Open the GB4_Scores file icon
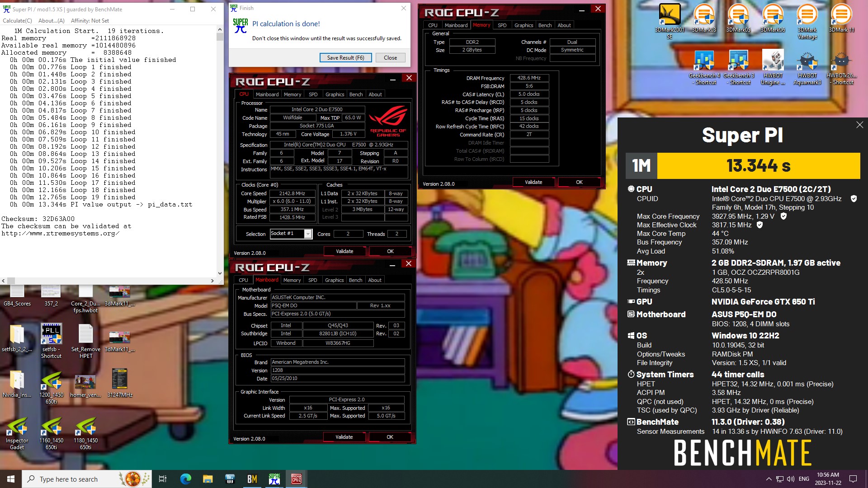This screenshot has width=868, height=488. pyautogui.click(x=17, y=296)
